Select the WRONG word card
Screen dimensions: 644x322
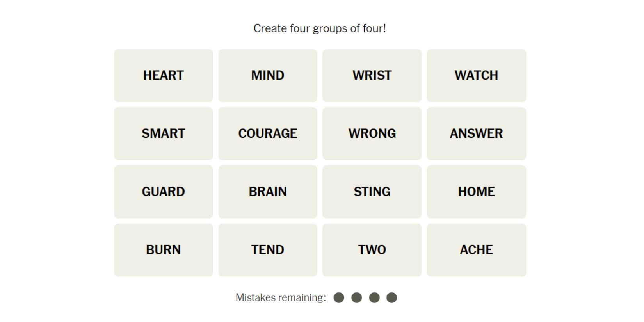click(372, 133)
